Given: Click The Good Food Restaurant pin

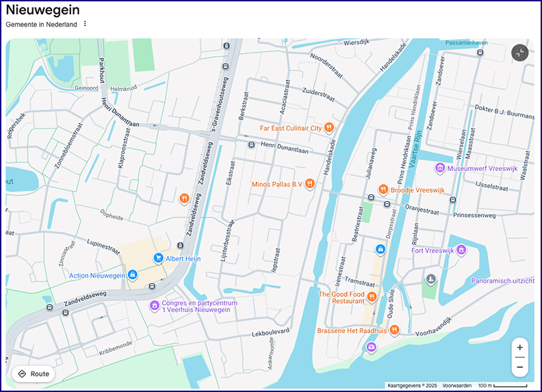Looking at the screenshot, I should (372, 296).
